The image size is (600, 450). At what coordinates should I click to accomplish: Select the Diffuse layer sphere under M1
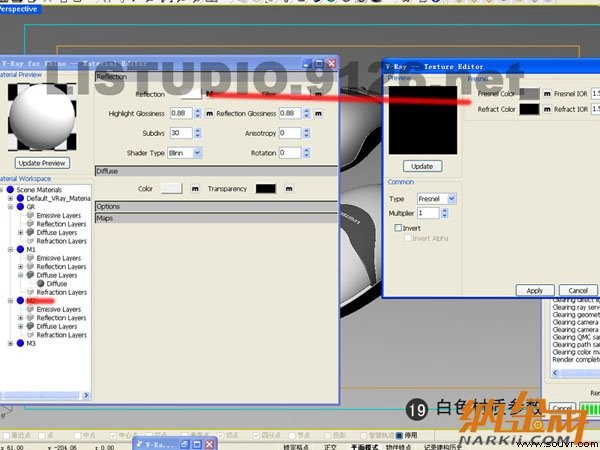(x=41, y=284)
